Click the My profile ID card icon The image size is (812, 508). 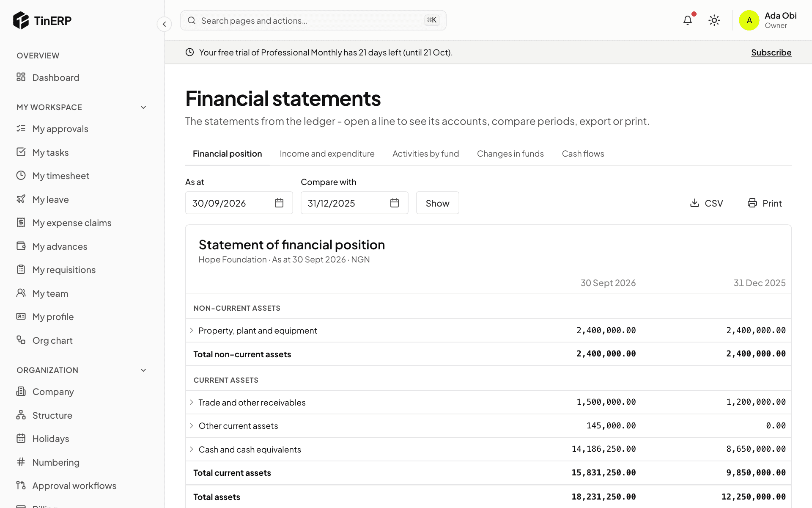(x=21, y=316)
